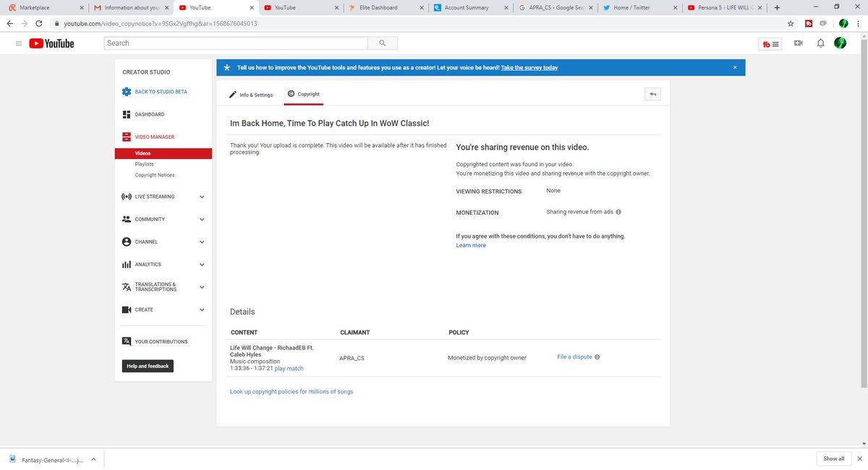Open Back to Studio Beta

155,92
